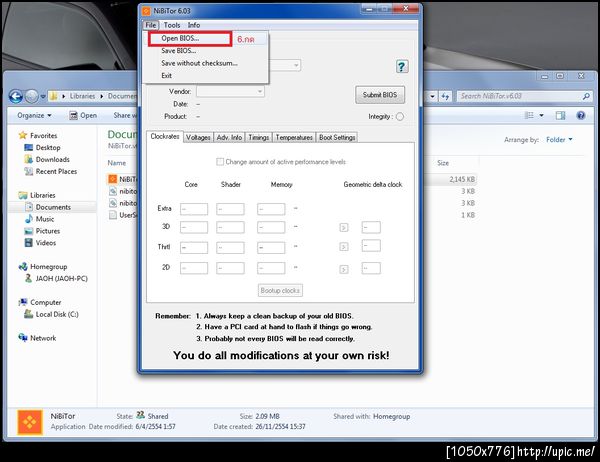600x462 pixels.
Task: Click the Integrity indicator circle
Action: tap(399, 116)
